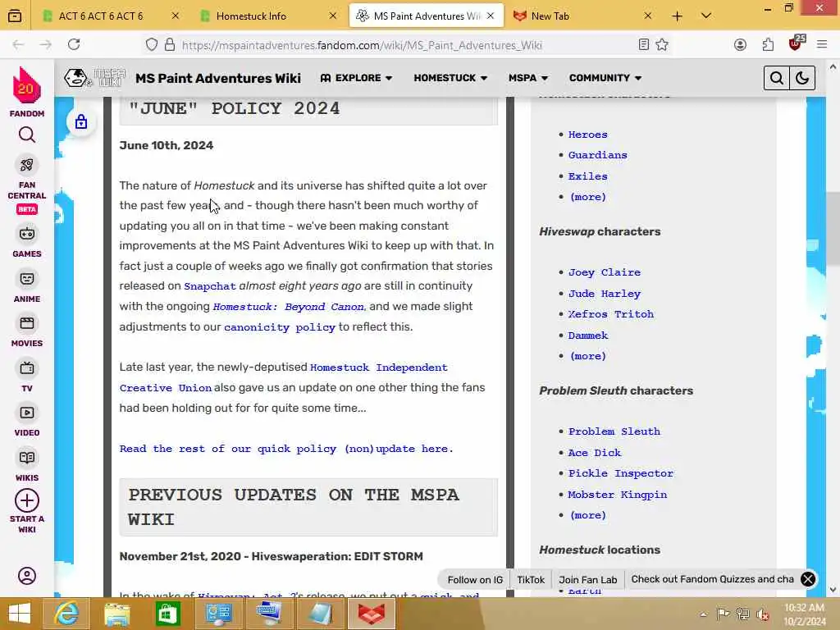Screen dimensions: 840x630
Task: Click (more) under Hiveswap characters
Action: click(587, 356)
